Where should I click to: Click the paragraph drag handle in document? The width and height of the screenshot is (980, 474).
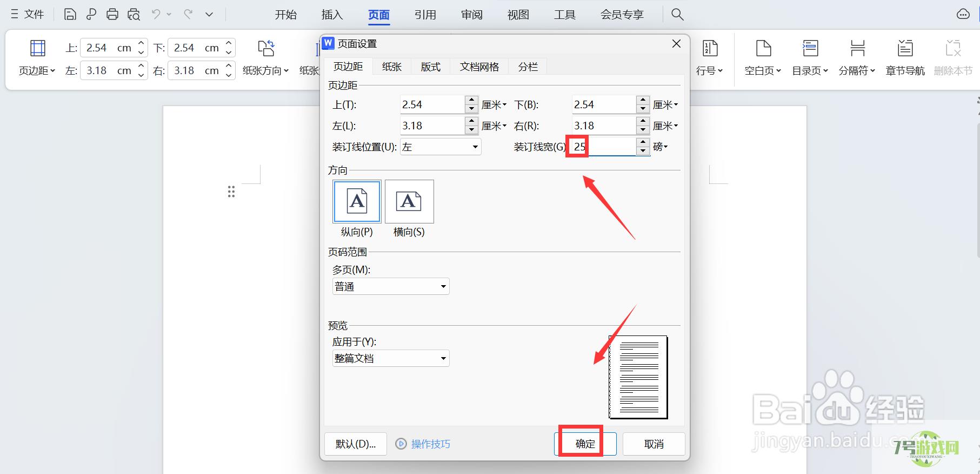pos(231,192)
